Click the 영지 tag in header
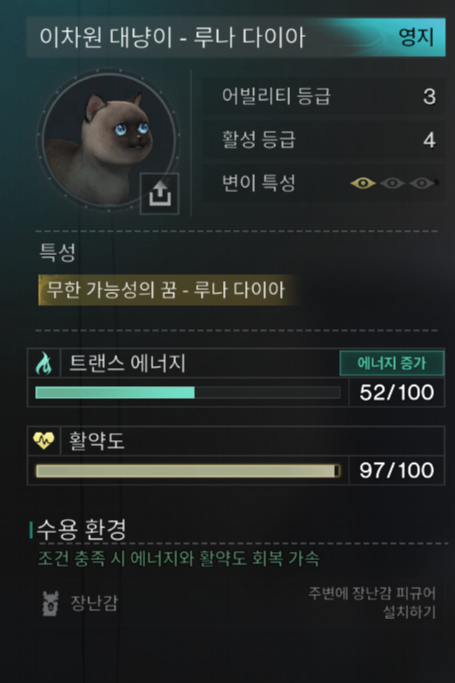455x683 pixels. (x=416, y=37)
